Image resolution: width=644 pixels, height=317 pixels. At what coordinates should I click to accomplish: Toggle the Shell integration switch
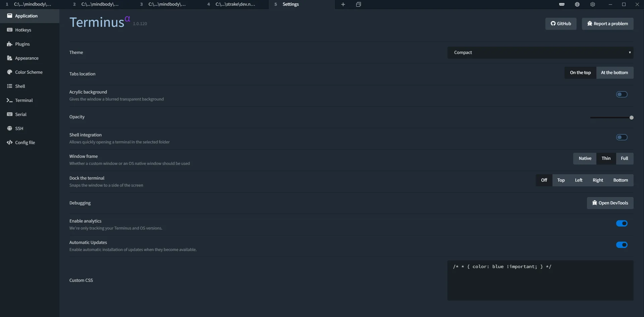click(622, 137)
